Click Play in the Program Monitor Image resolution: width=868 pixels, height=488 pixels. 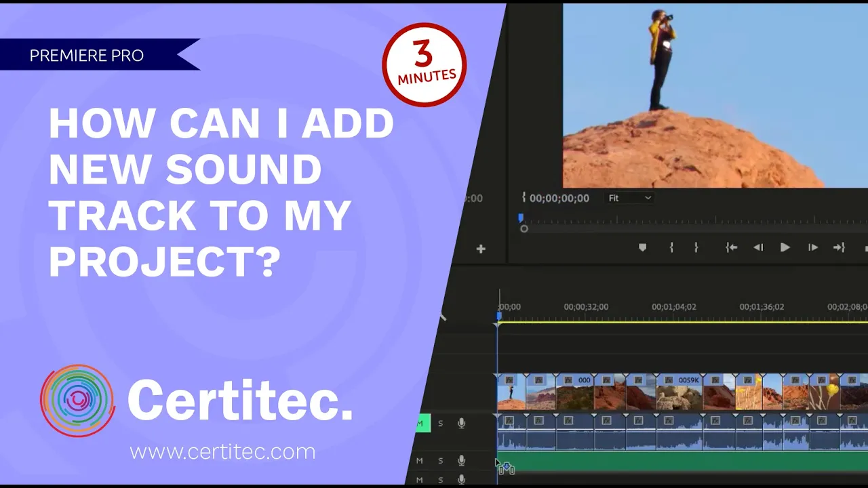785,248
